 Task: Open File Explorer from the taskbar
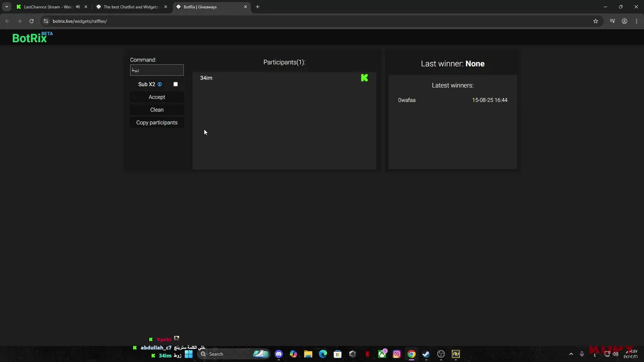(308, 354)
